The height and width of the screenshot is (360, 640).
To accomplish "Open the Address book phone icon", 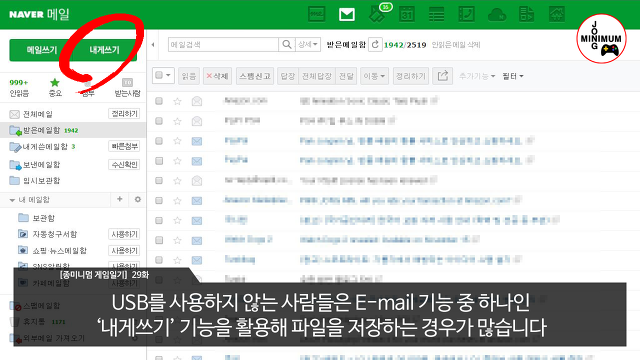I will point(466,14).
